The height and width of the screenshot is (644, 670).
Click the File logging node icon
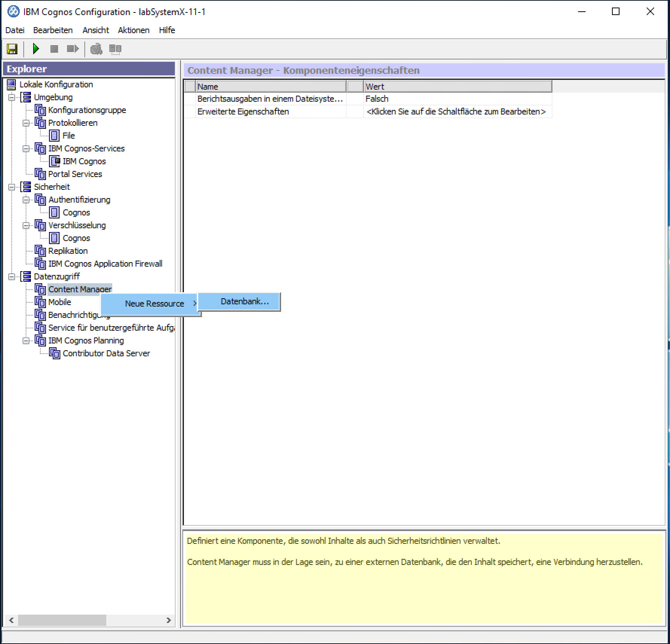(x=54, y=136)
